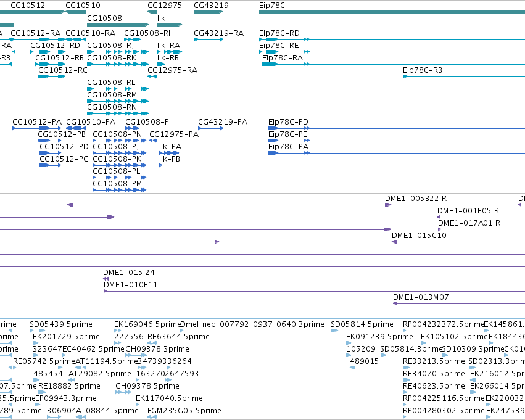Click protein label Eip78C-PE

pyautogui.click(x=288, y=134)
